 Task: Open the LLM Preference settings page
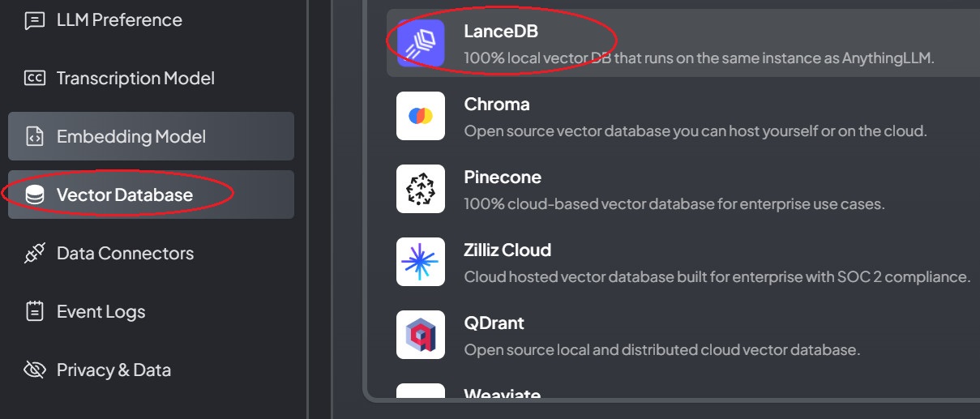pos(119,20)
